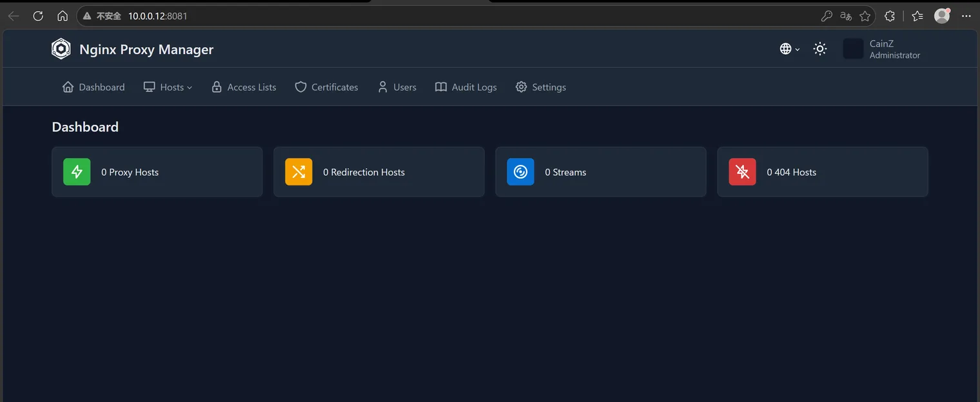Click the browser home icon

click(x=63, y=16)
